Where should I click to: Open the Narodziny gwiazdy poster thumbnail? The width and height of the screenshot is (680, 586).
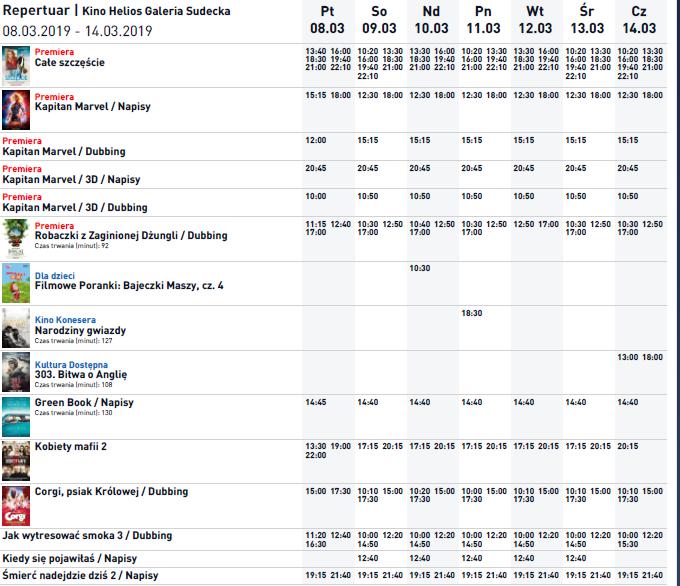pyautogui.click(x=16, y=328)
